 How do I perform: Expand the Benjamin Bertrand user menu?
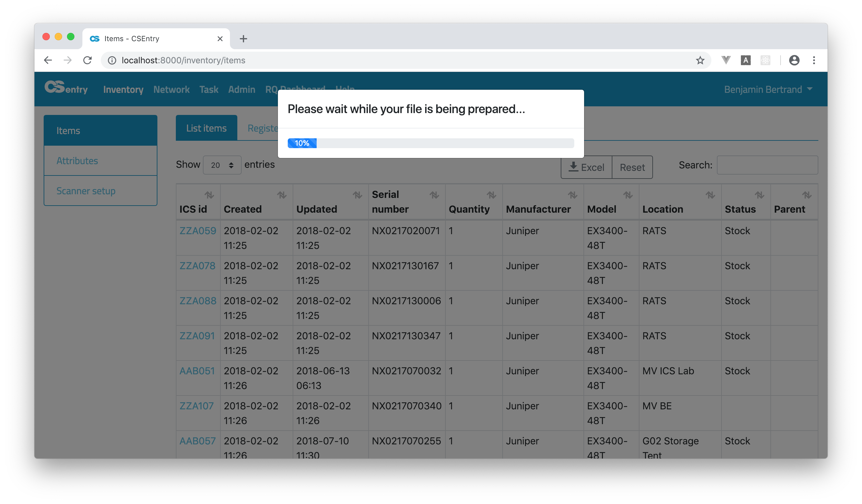[x=768, y=89]
